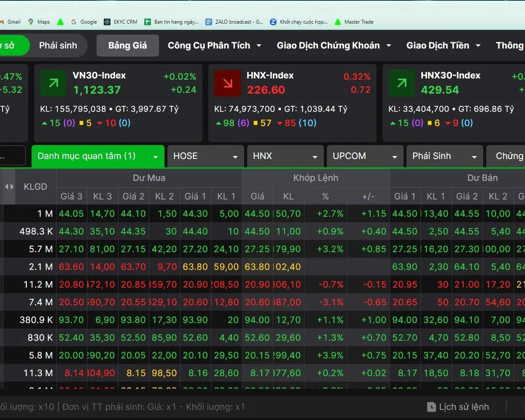Image resolution: width=525 pixels, height=420 pixels.
Task: Click the Dư Bán column group header
Action: point(482,178)
